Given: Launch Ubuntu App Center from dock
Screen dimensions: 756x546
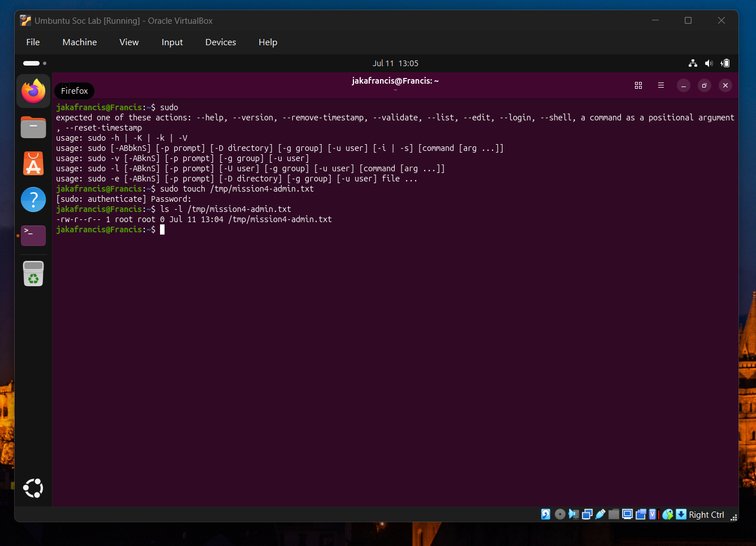Looking at the screenshot, I should 33,163.
